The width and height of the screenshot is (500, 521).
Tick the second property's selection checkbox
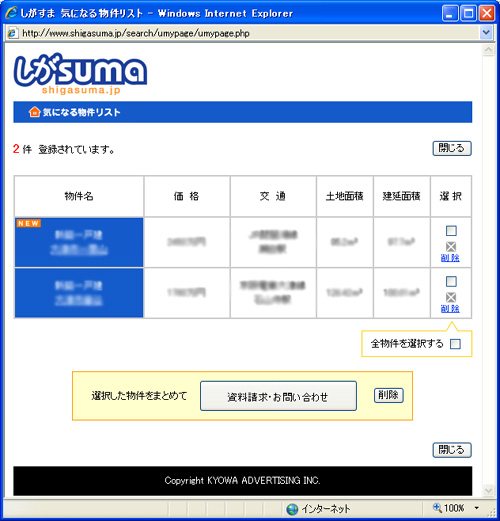(451, 281)
